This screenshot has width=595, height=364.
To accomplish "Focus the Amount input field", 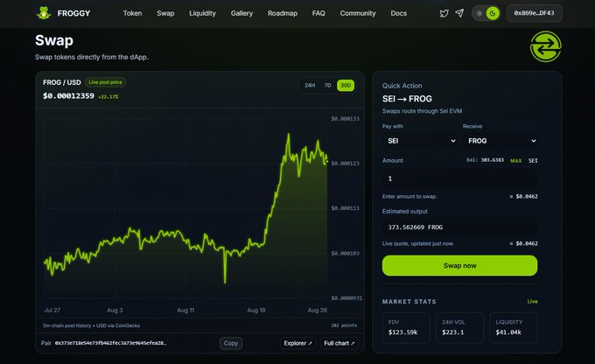I will click(460, 178).
